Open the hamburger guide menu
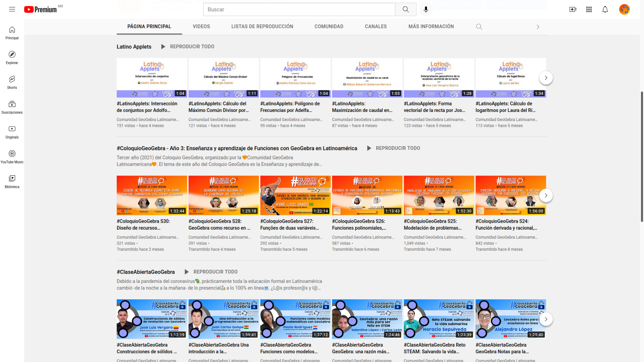The image size is (644, 362). coord(12,9)
